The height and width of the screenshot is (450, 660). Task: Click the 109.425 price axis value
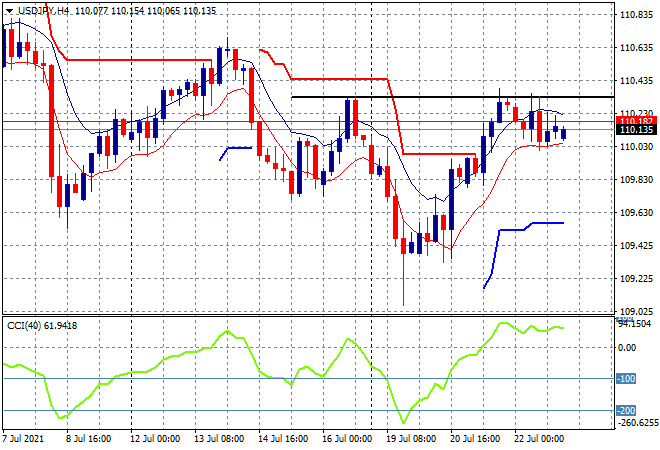(636, 245)
